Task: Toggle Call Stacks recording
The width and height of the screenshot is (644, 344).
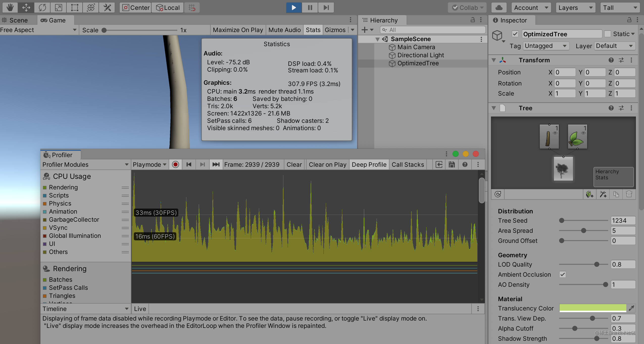Action: 408,165
